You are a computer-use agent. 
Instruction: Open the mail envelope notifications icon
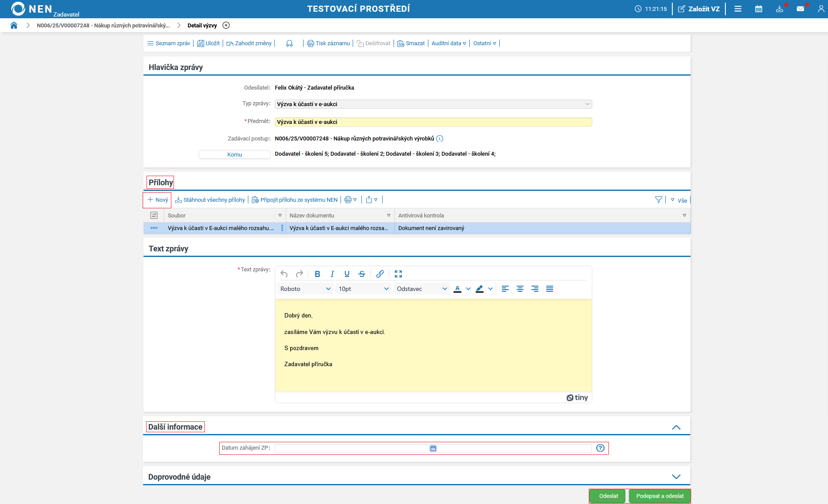pyautogui.click(x=800, y=9)
